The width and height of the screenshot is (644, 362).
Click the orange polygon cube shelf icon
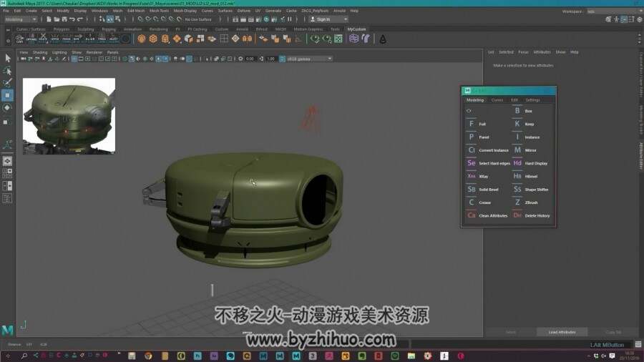(x=153, y=39)
